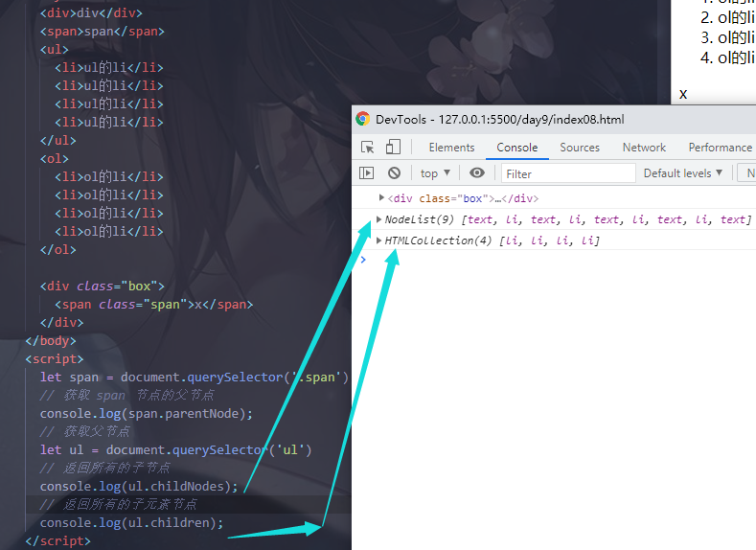The image size is (756, 550).
Task: Click the x text in the browser page
Action: (683, 94)
